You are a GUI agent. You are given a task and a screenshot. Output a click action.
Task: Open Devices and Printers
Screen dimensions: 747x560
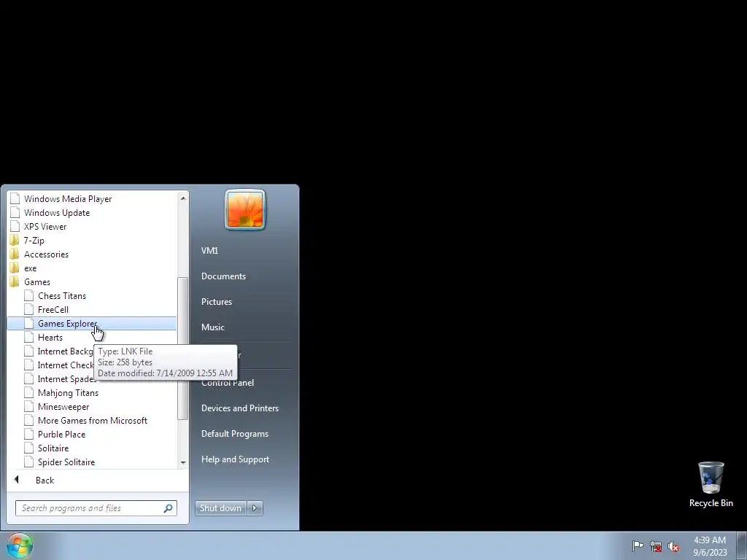tap(240, 408)
